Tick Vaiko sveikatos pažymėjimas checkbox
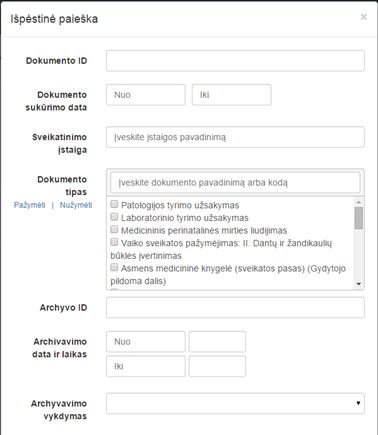 click(114, 242)
